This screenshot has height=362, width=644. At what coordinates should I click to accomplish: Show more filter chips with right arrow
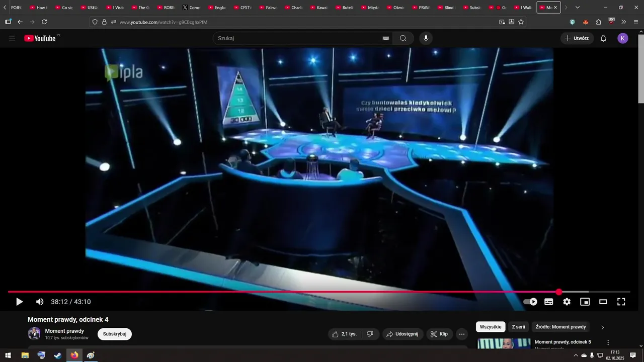point(603,327)
